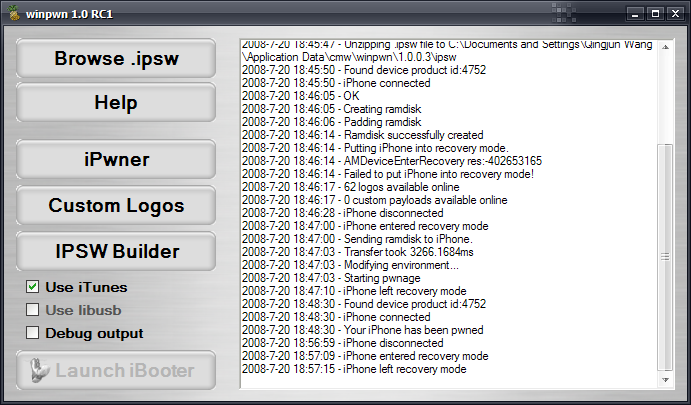
Task: Uncheck the Use iTunes checkbox
Action: click(x=32, y=287)
